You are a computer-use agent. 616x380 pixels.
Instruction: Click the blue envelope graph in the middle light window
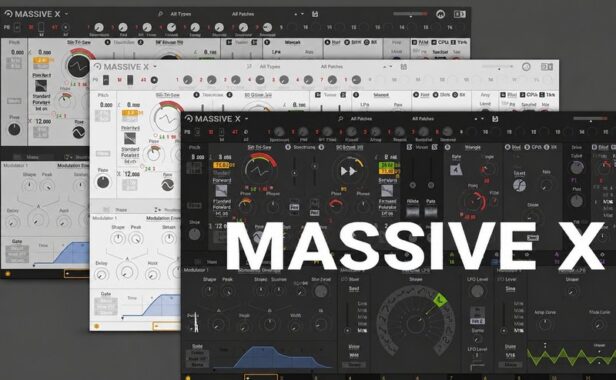click(161, 305)
